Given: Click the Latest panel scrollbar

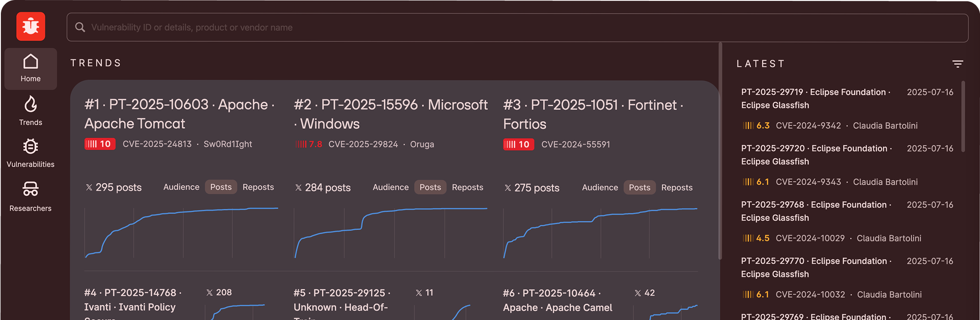Looking at the screenshot, I should point(963,116).
